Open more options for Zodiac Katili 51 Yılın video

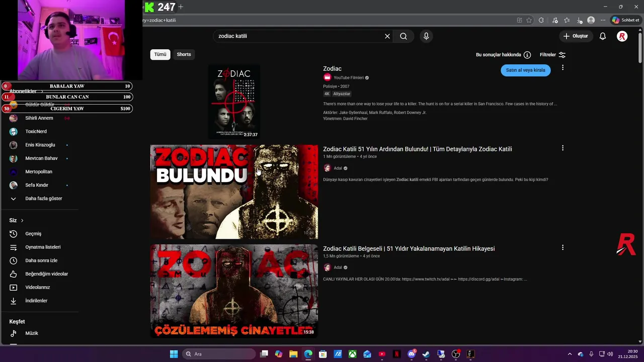click(562, 148)
